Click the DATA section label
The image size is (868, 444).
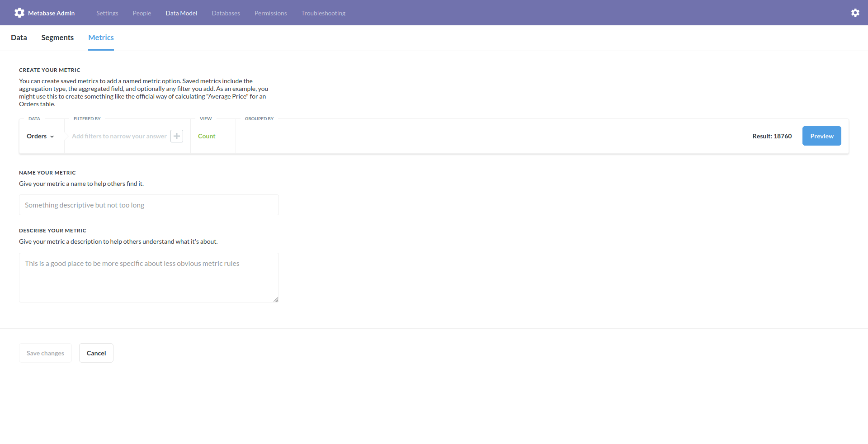tap(34, 118)
